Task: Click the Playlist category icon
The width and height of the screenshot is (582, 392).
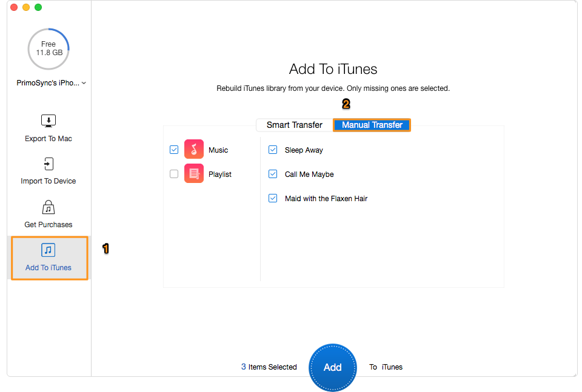Action: (194, 173)
